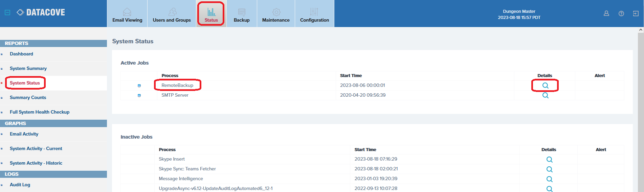
Task: Select the Configuration tab
Action: tap(314, 14)
